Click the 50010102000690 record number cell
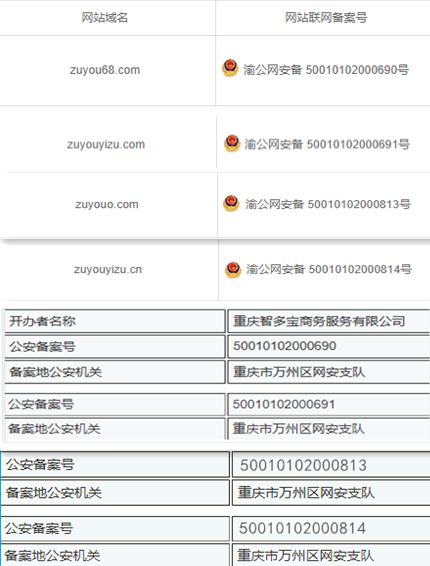 329,346
